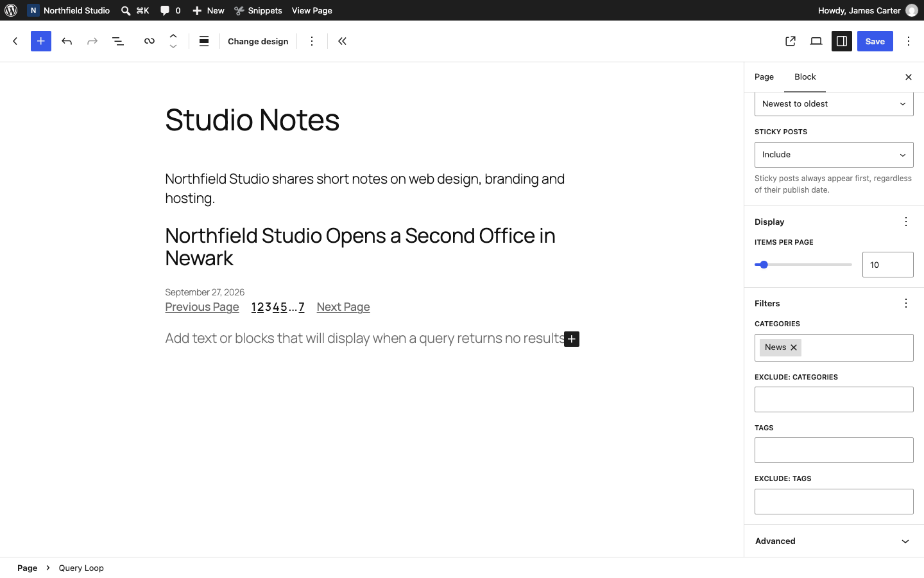Open search command palette in admin bar

tap(135, 10)
